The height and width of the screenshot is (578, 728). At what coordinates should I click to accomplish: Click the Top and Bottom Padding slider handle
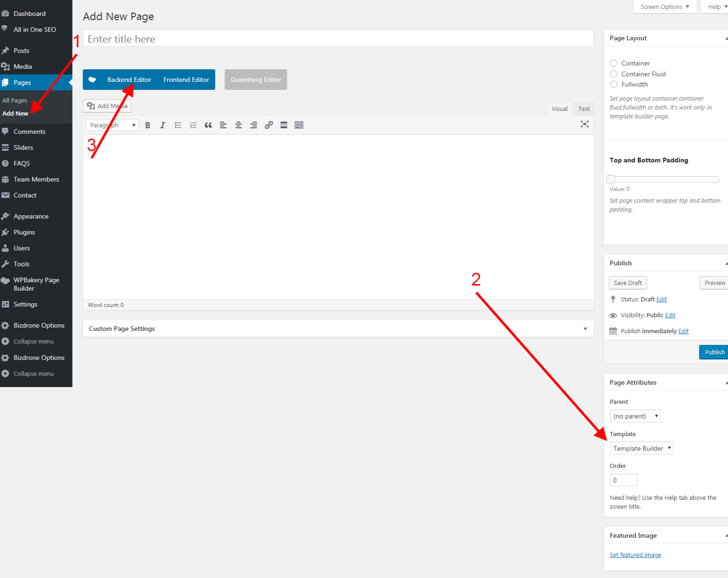point(611,179)
